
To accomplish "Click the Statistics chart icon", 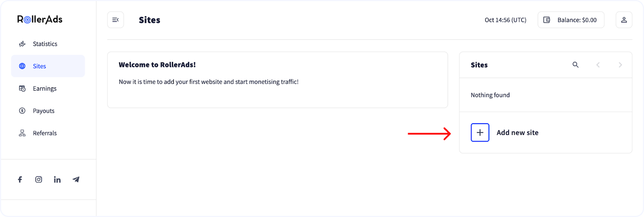I will pos(22,44).
